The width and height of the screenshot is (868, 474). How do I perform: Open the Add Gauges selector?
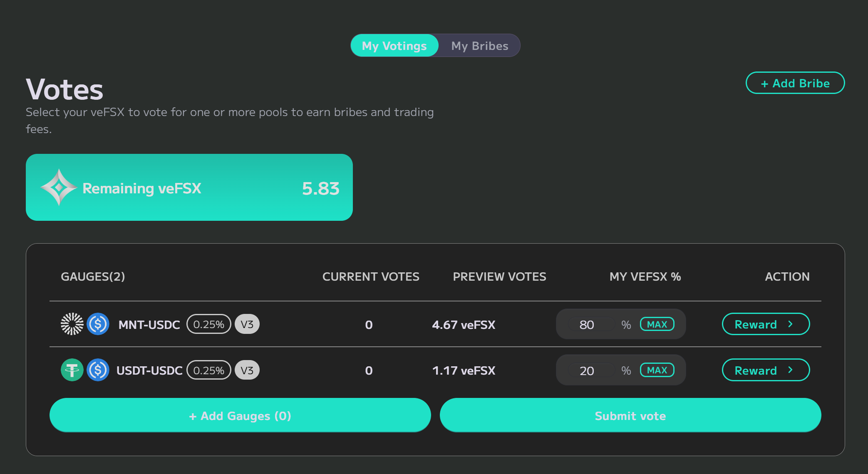(240, 415)
